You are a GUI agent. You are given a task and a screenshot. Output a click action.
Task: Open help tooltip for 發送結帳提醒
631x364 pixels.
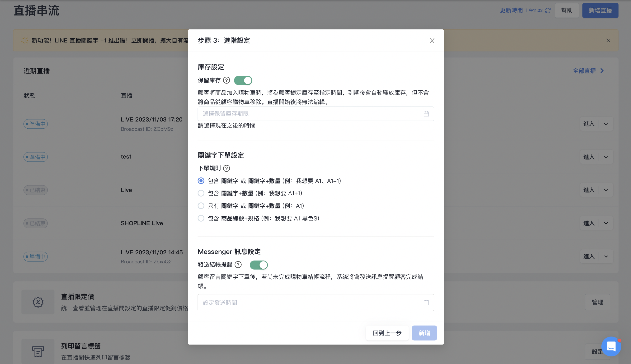tap(238, 265)
